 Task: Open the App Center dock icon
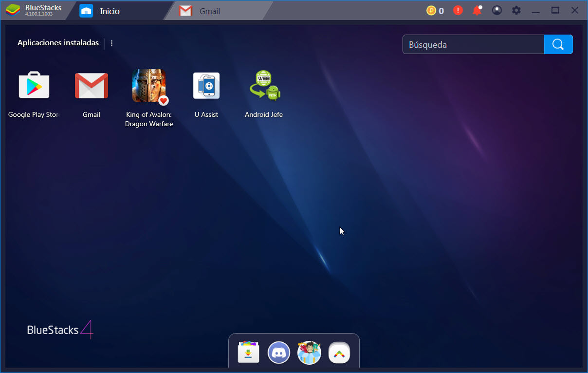pyautogui.click(x=248, y=353)
